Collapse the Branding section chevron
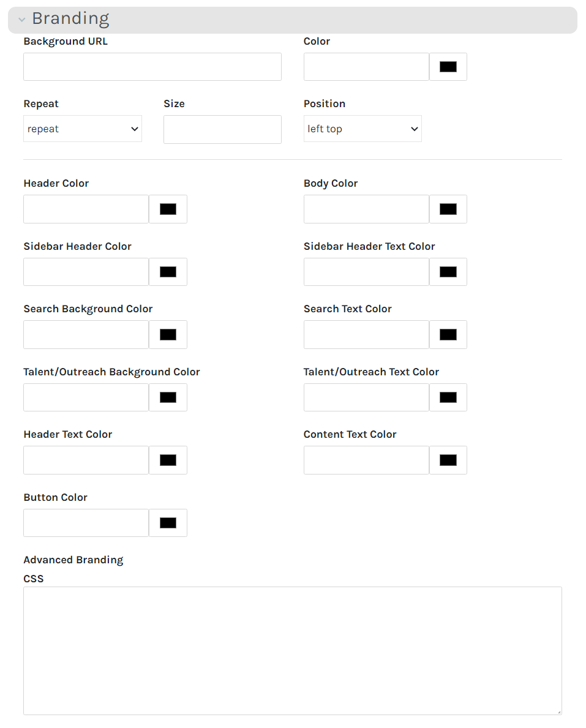 coord(22,20)
